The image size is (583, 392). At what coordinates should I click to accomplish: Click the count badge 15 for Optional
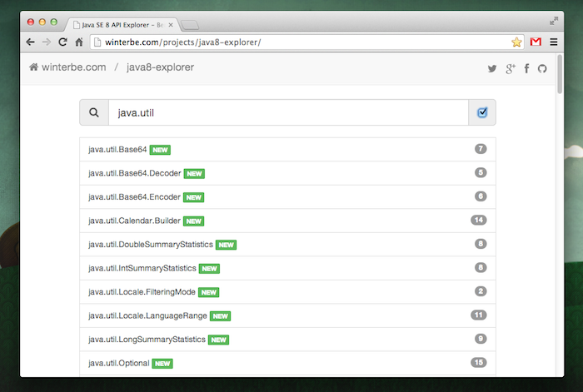(479, 362)
